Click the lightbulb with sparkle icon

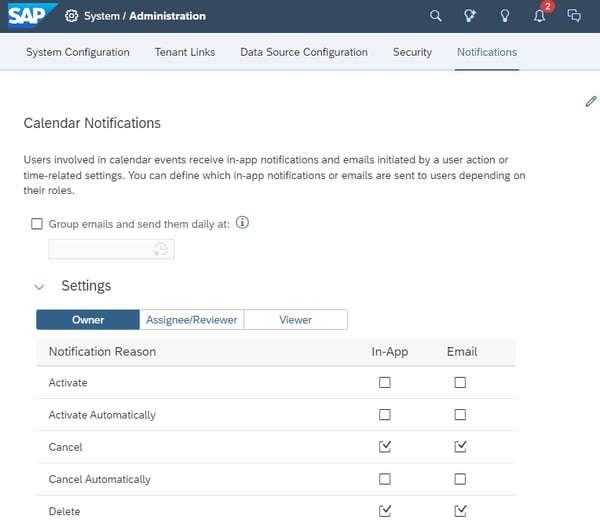tap(470, 16)
